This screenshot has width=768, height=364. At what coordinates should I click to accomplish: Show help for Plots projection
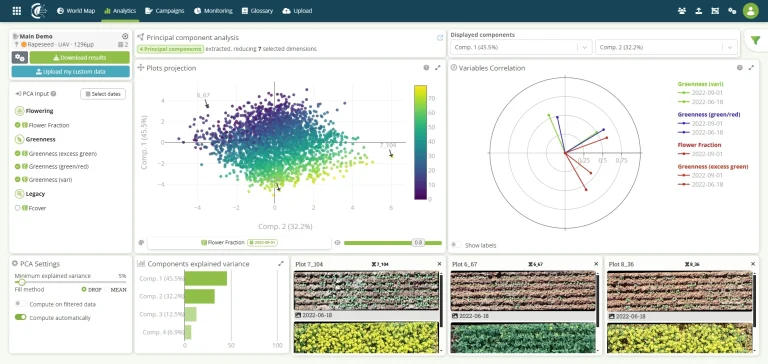426,68
